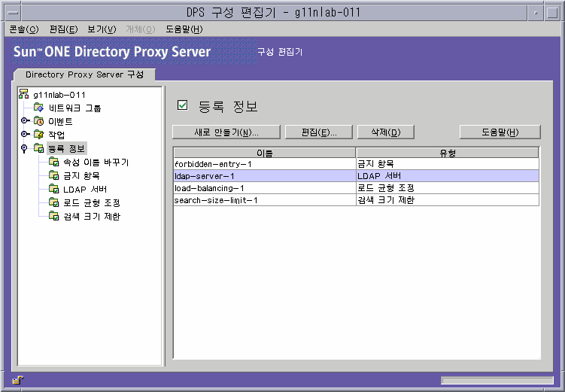
Task: Open the 편집(E) menu
Action: (x=63, y=29)
